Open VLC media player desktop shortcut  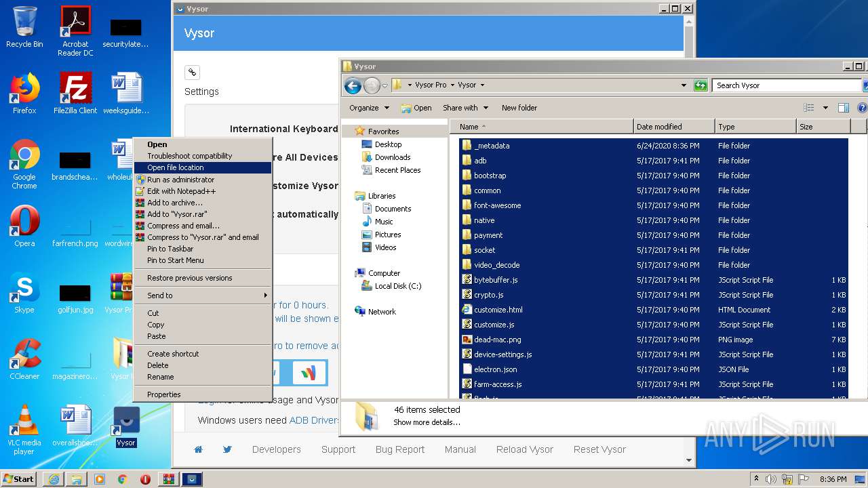pos(24,430)
